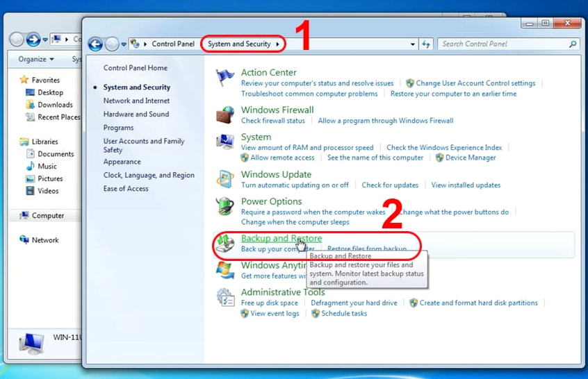Open User Accounts and Family Safety
The image size is (588, 379).
pyautogui.click(x=144, y=145)
